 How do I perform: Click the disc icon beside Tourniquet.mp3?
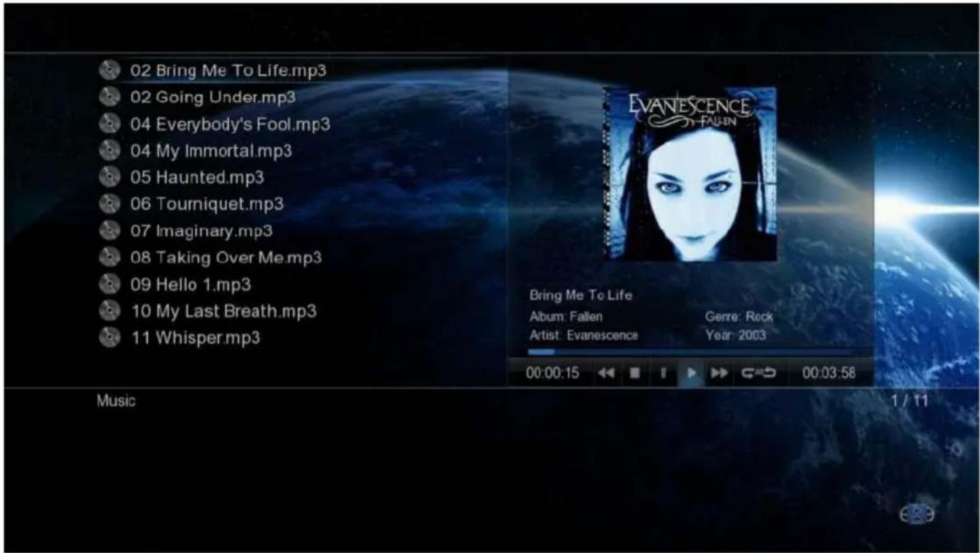[109, 204]
